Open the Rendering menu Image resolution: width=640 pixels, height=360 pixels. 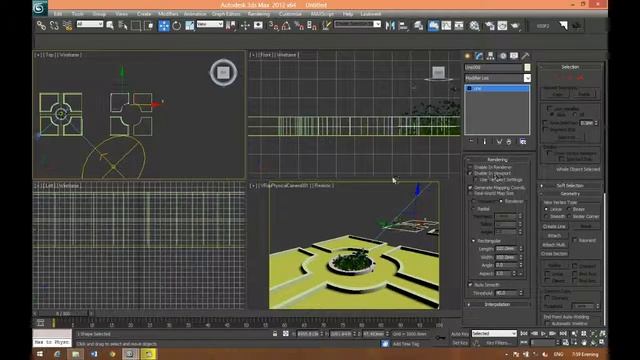[x=258, y=14]
